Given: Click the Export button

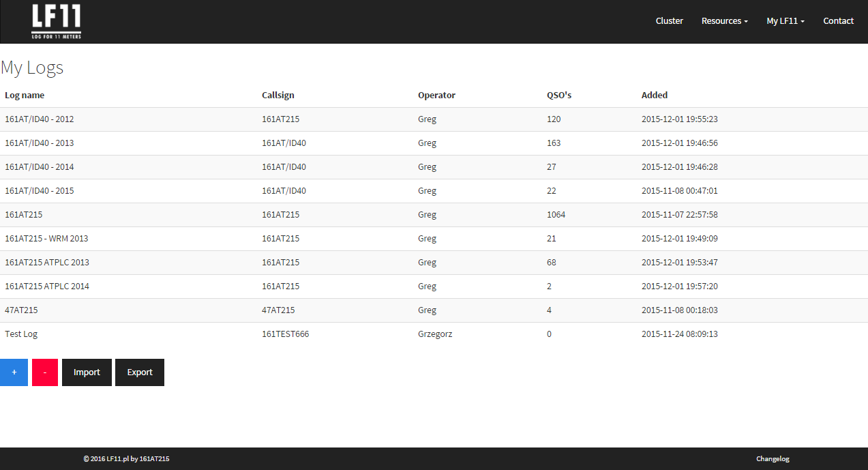Looking at the screenshot, I should 140,372.
